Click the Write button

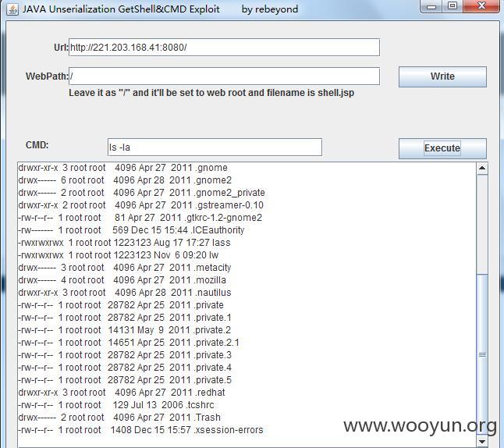click(x=442, y=76)
